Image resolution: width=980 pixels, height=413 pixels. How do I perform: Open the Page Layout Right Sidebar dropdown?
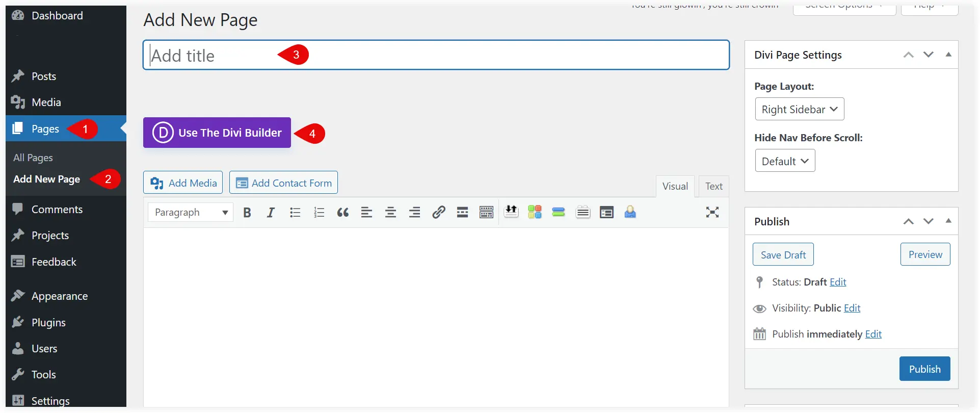[800, 109]
